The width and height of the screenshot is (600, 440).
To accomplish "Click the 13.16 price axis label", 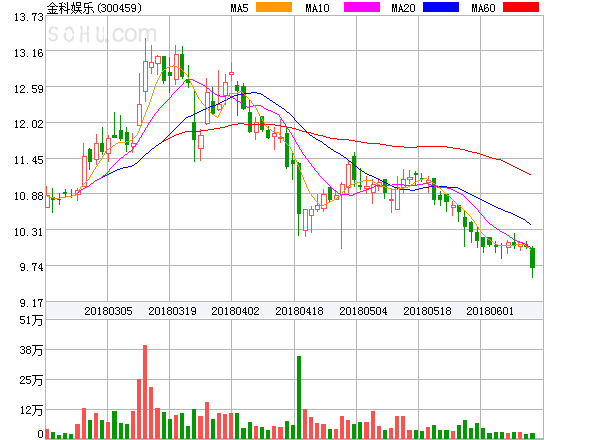I will pos(29,53).
